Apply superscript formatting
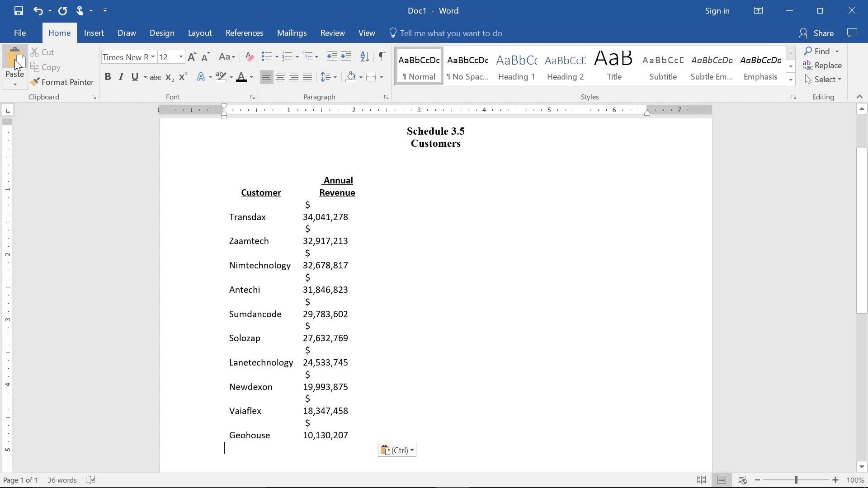This screenshot has height=488, width=868. click(183, 77)
